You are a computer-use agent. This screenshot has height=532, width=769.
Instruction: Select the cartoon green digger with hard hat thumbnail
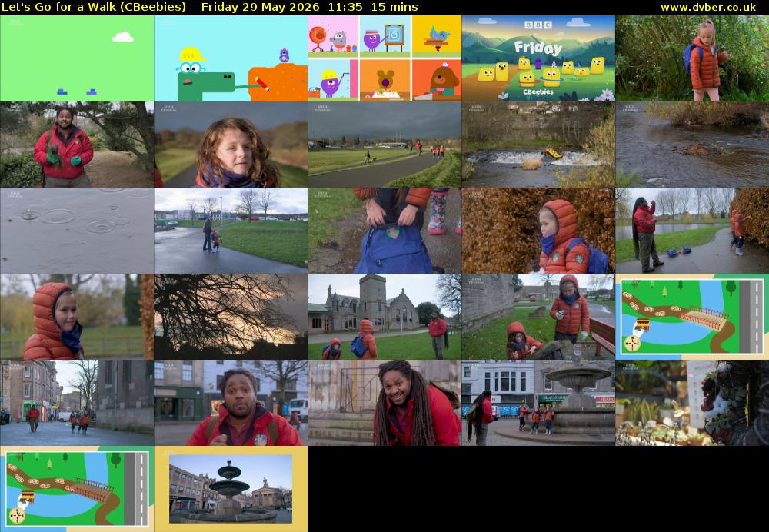pyautogui.click(x=231, y=58)
